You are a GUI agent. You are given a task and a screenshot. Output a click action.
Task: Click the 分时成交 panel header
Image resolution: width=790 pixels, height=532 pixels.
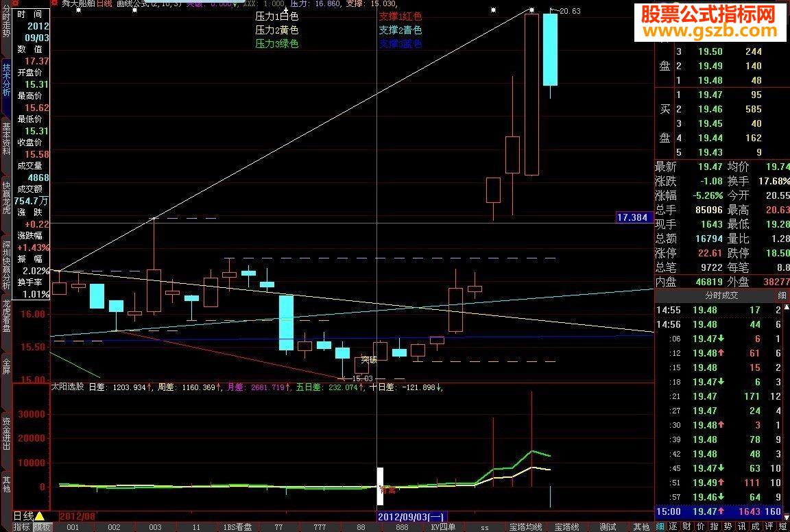tap(721, 295)
